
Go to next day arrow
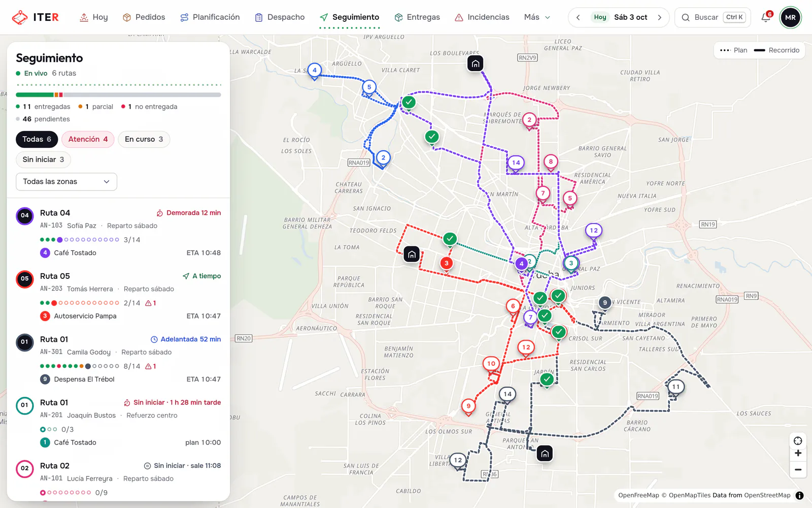point(660,17)
